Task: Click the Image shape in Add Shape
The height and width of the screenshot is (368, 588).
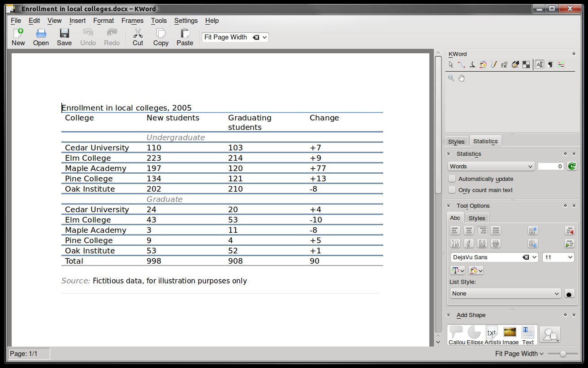Action: [x=510, y=336]
